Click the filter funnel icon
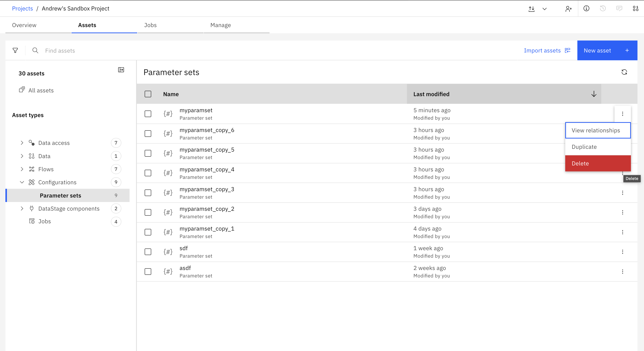The height and width of the screenshot is (351, 644). point(15,50)
